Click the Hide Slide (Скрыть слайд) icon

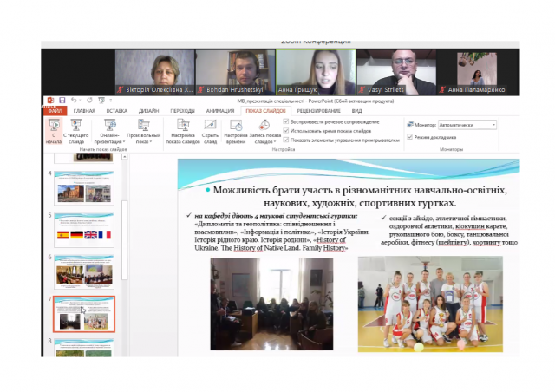pyautogui.click(x=210, y=131)
